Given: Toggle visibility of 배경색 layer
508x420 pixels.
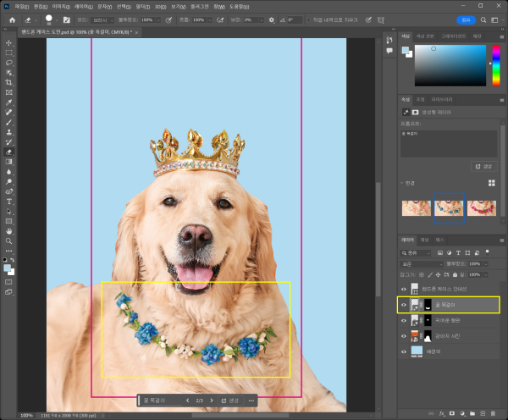Looking at the screenshot, I should coord(403,351).
